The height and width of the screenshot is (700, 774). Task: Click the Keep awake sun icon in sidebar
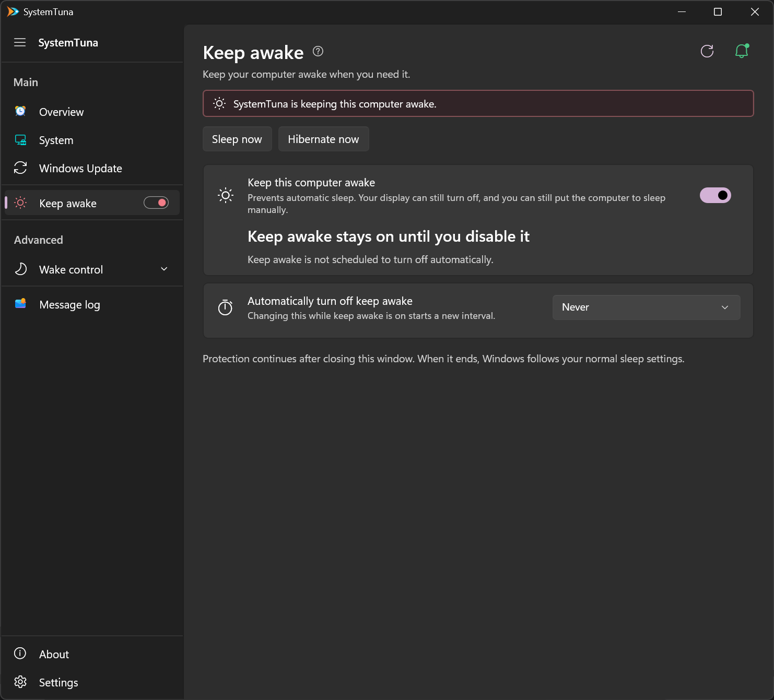click(20, 203)
